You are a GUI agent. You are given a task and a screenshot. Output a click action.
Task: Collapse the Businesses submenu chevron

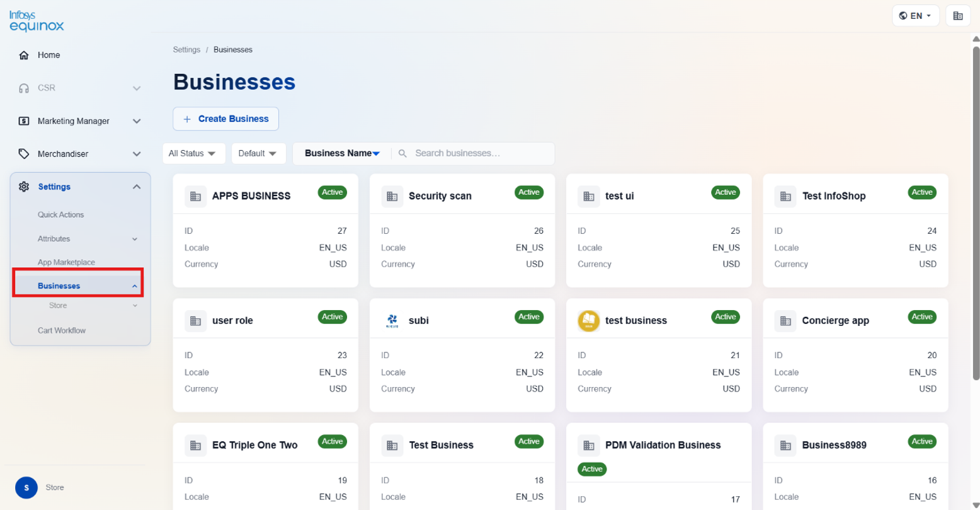pyautogui.click(x=134, y=286)
